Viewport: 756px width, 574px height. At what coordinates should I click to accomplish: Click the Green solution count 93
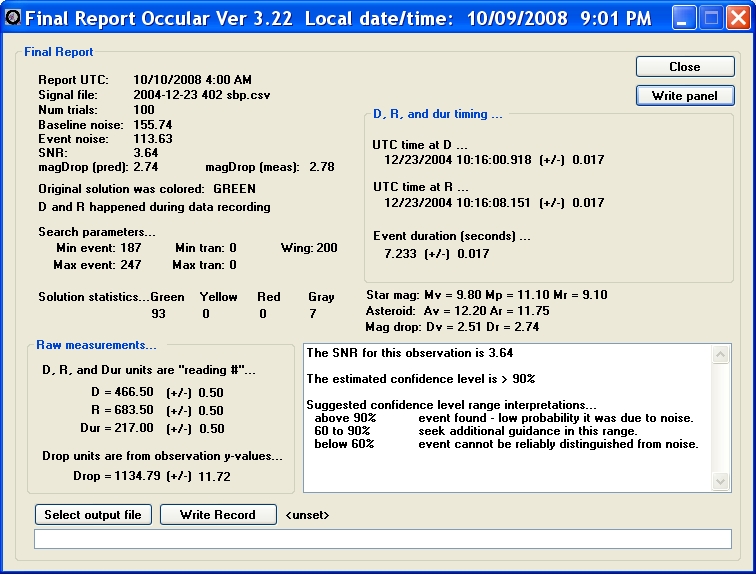click(159, 314)
